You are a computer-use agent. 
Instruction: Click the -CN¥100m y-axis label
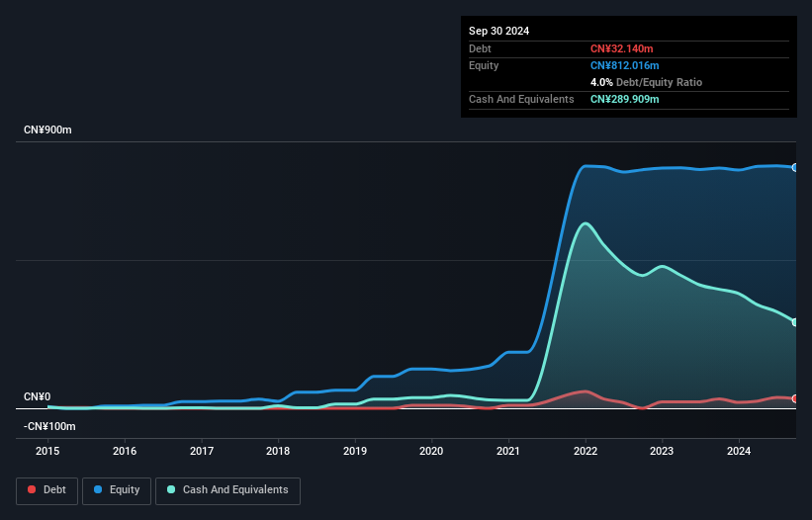click(x=49, y=426)
